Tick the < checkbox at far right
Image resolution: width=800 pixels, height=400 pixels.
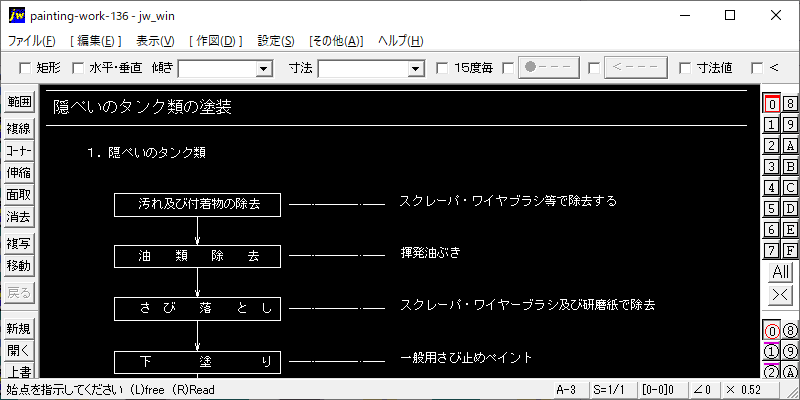pos(757,68)
